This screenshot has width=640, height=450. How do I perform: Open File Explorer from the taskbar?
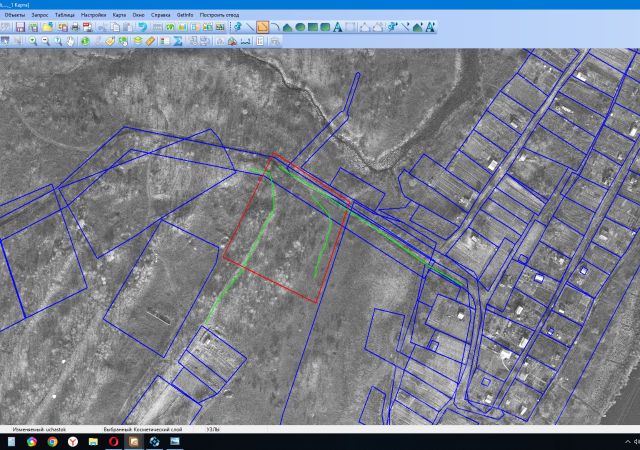point(93,441)
